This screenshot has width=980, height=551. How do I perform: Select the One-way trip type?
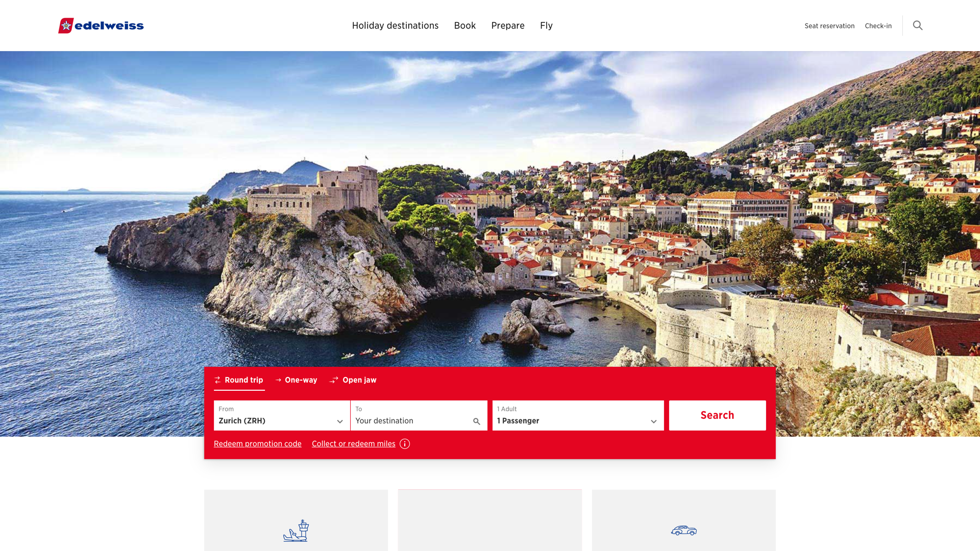(x=301, y=380)
